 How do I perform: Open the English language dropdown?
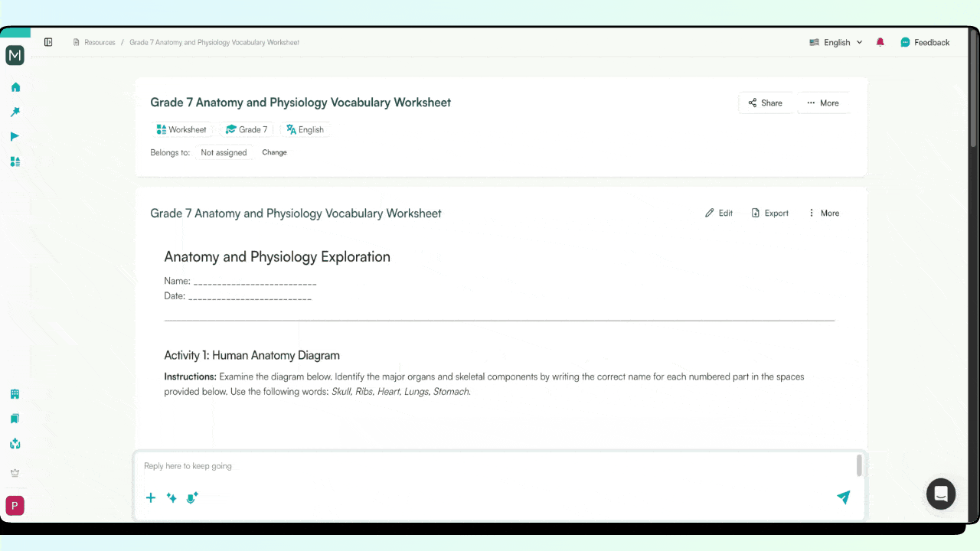[837, 42]
